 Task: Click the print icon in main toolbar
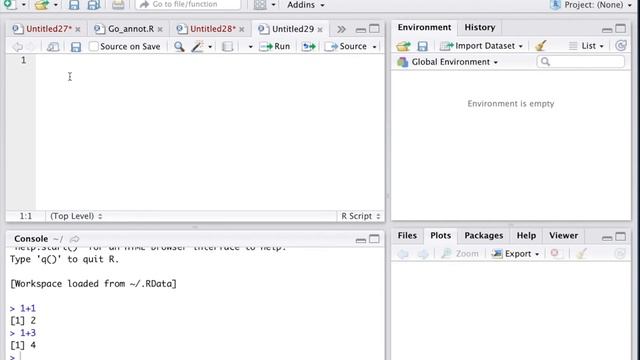pyautogui.click(x=118, y=4)
